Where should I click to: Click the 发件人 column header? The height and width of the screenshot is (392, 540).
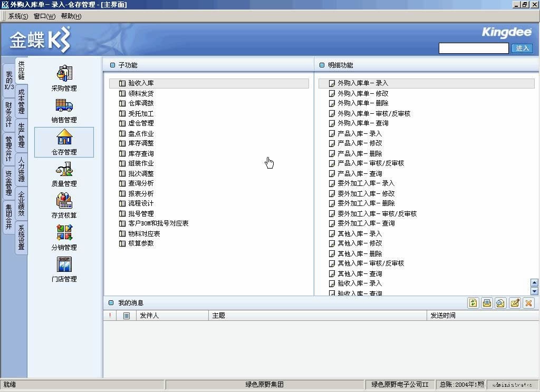coord(172,316)
